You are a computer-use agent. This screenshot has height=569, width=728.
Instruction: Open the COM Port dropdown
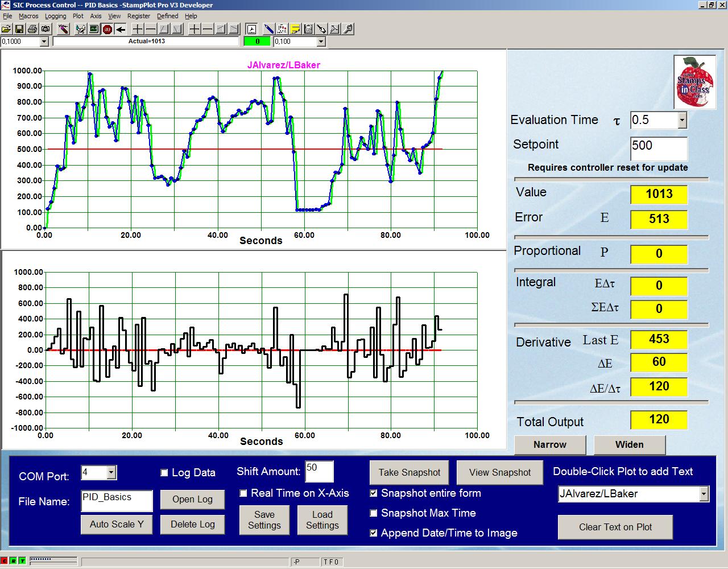[x=111, y=472]
